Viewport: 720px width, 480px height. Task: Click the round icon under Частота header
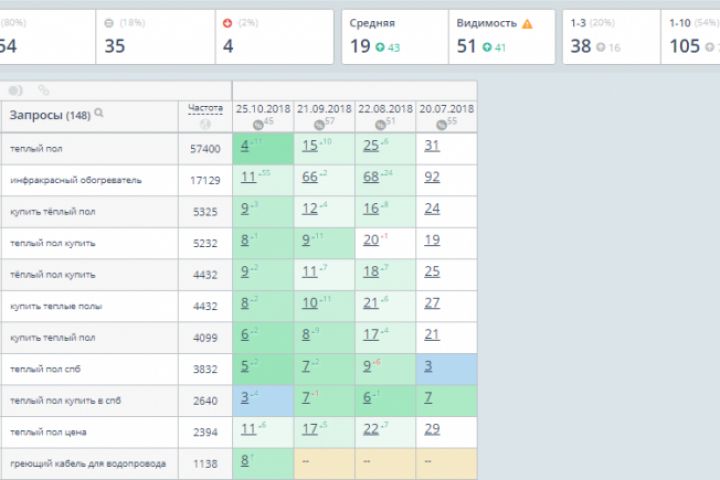click(x=205, y=124)
